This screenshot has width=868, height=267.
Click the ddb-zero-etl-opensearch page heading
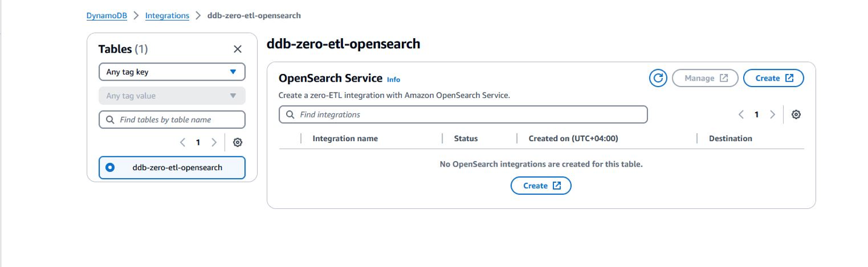click(x=343, y=44)
